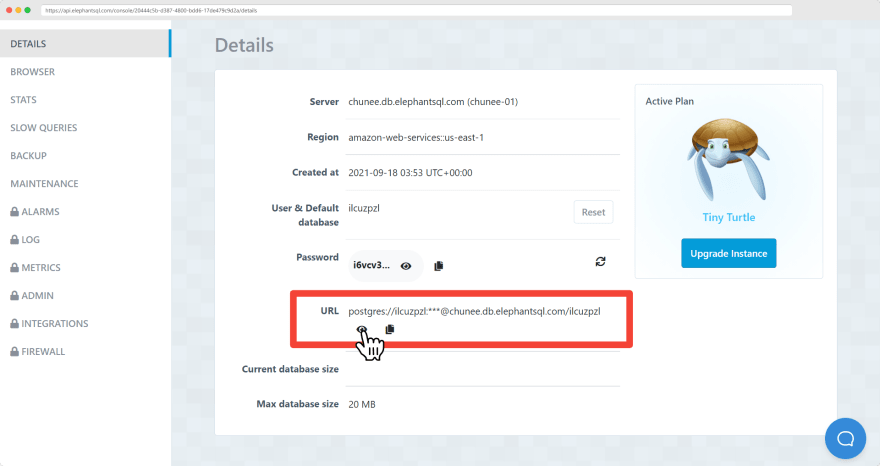
Task: Click the Active Plan label
Action: (670, 101)
